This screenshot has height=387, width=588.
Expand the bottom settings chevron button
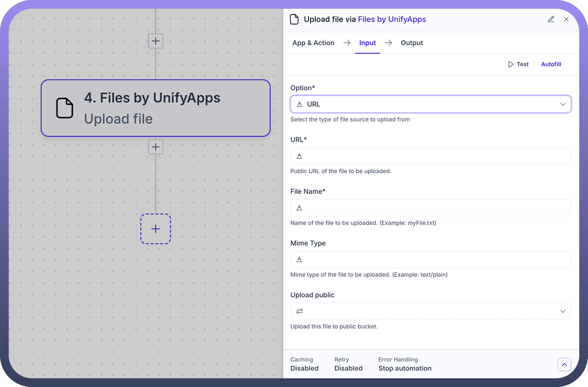pyautogui.click(x=564, y=364)
